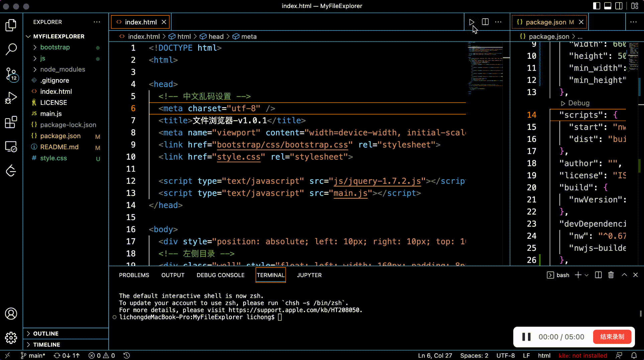The height and width of the screenshot is (360, 644).
Task: Split the index.html editor right
Action: coord(485,22)
